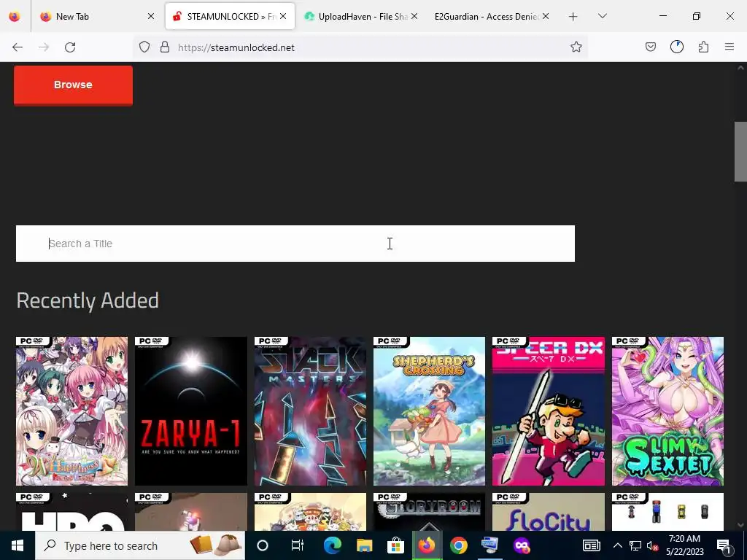
Task: Open the notifications action center
Action: tap(724, 545)
